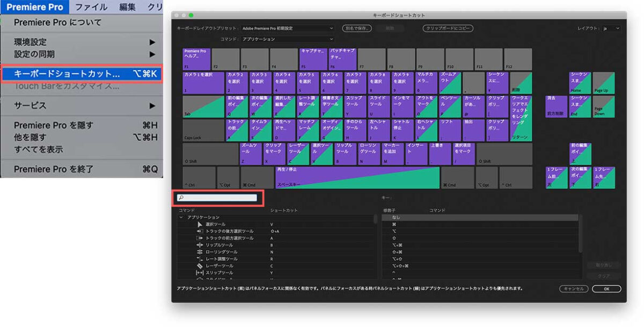Click the Page Up key
644x327 pixels.
click(x=604, y=83)
